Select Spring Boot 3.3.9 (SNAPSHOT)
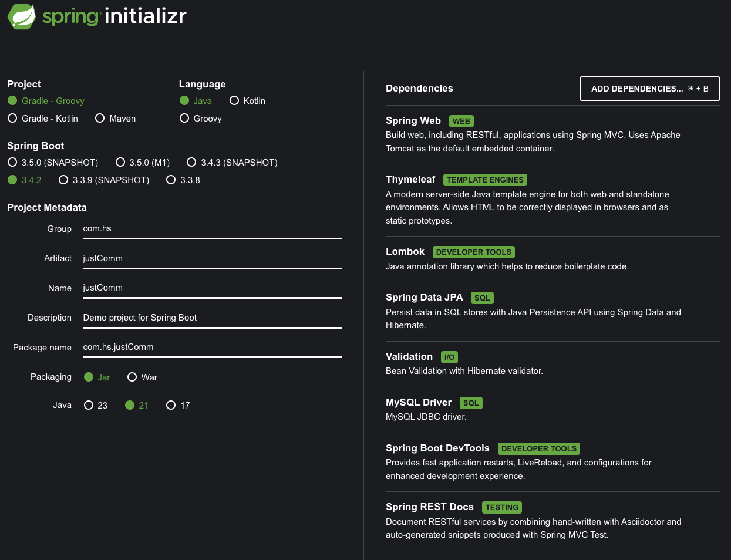 click(104, 180)
